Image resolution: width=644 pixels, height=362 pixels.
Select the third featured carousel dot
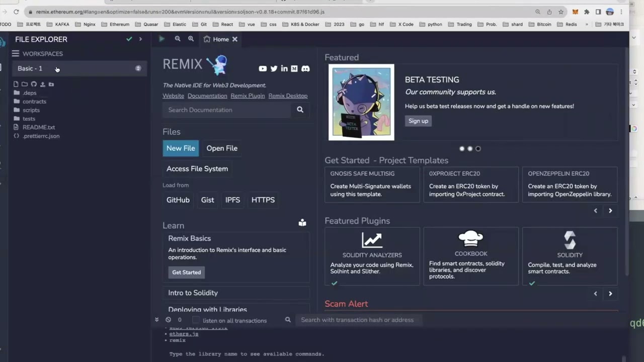[478, 149]
